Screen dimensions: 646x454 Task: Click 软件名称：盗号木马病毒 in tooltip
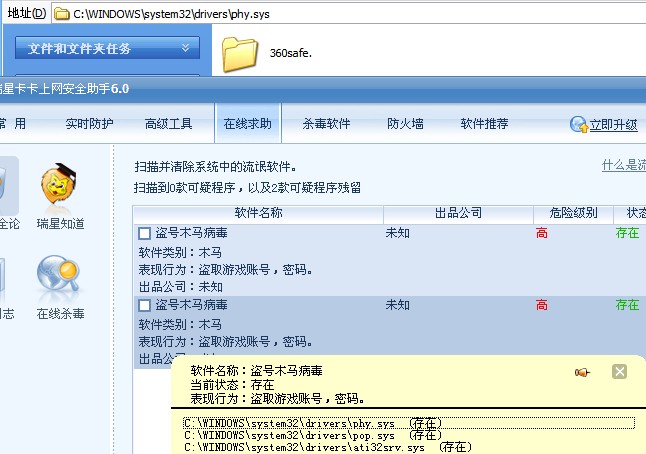256,371
